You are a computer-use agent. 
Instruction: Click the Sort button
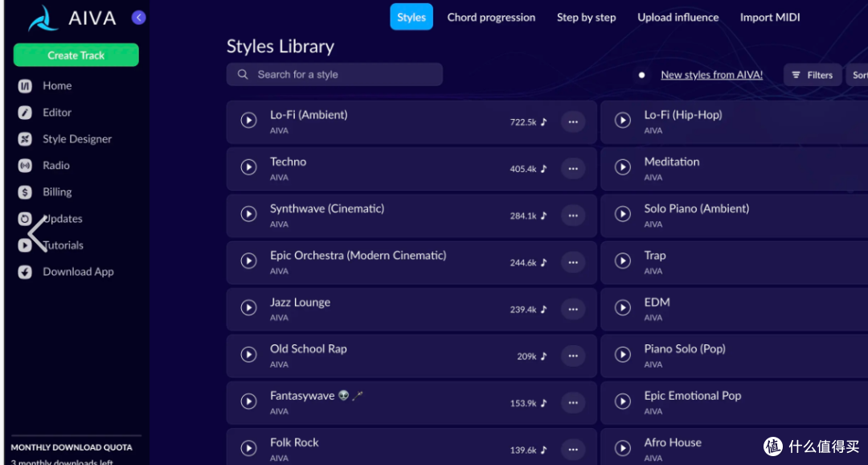pyautogui.click(x=858, y=75)
